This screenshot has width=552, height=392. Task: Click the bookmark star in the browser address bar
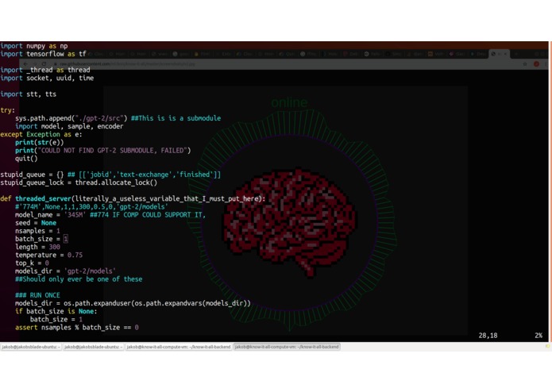click(x=525, y=64)
